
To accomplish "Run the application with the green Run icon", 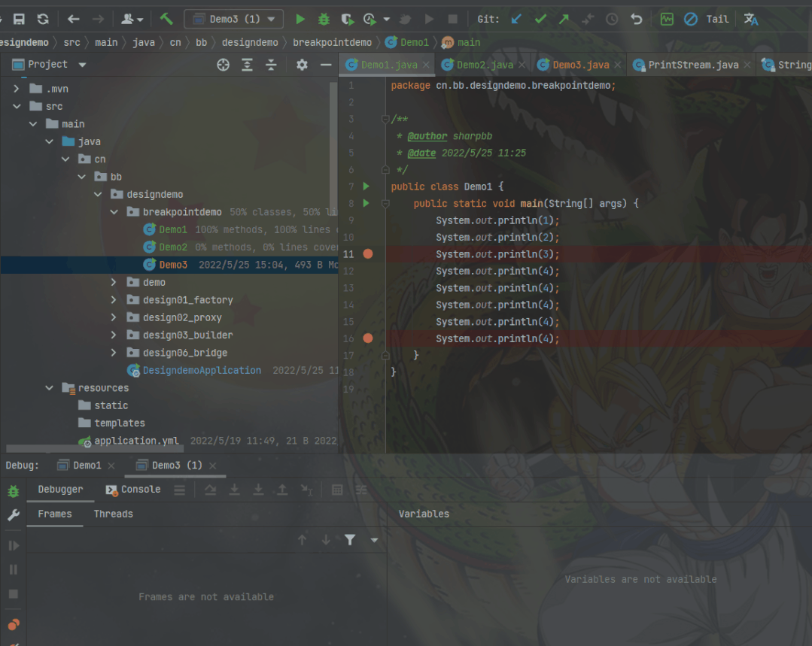I will [x=300, y=18].
